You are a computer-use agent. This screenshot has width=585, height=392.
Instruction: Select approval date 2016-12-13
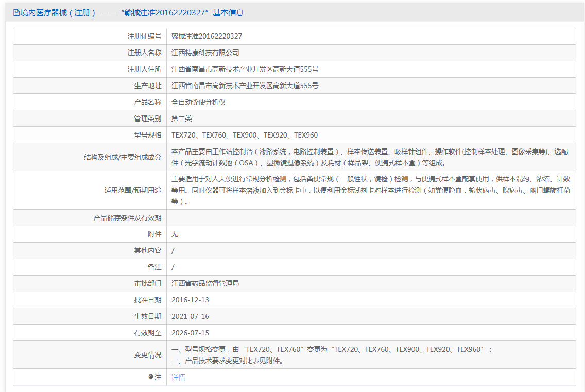[x=190, y=300]
